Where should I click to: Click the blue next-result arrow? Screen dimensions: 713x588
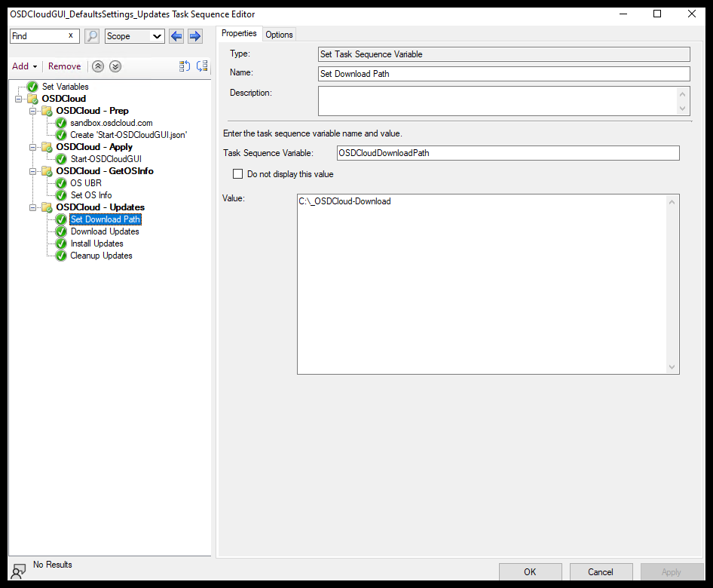[x=194, y=36]
